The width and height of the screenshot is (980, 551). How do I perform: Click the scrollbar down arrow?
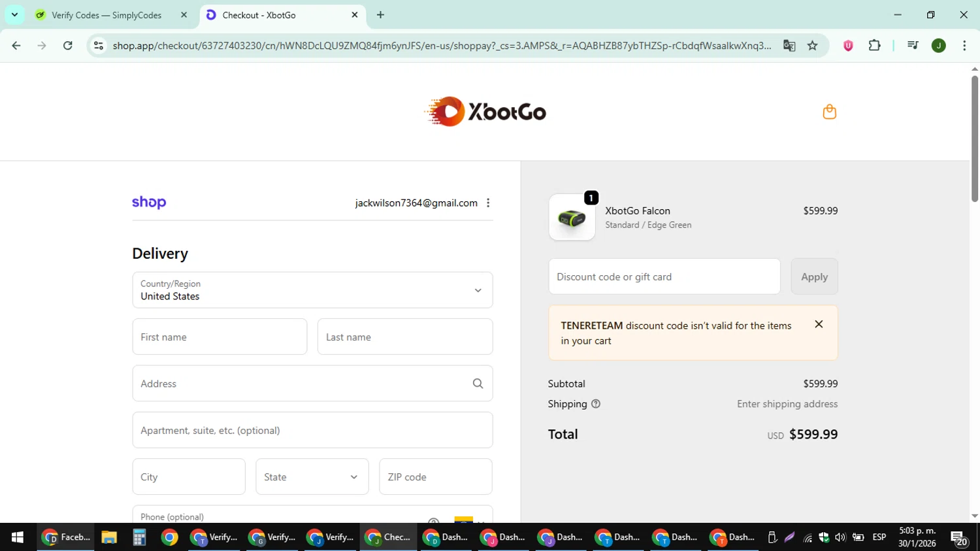tap(974, 516)
